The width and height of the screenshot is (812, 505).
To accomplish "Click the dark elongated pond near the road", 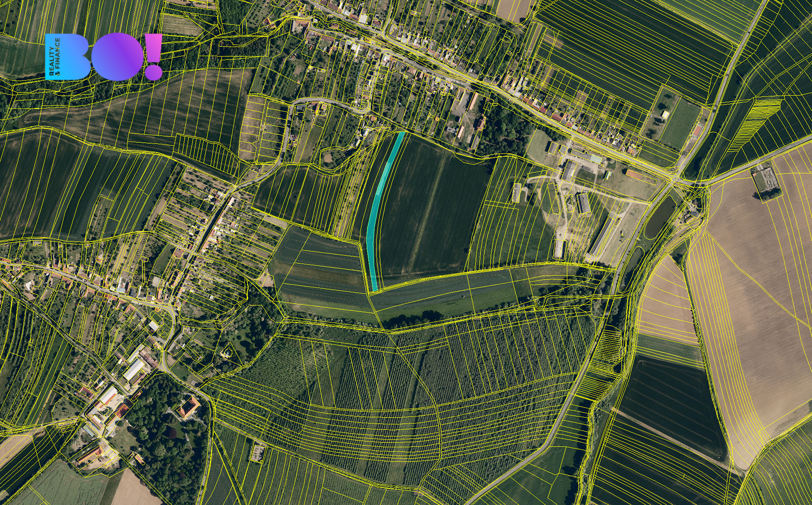I will [x=660, y=217].
